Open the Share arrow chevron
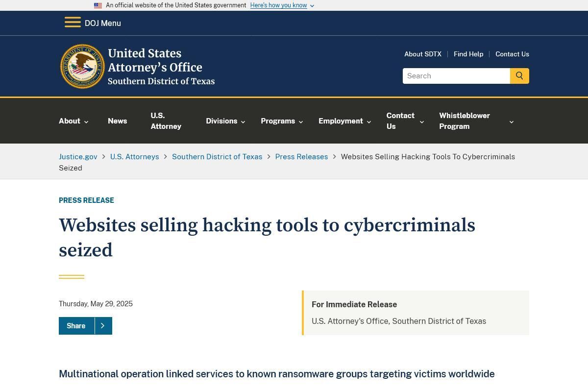 103,326
